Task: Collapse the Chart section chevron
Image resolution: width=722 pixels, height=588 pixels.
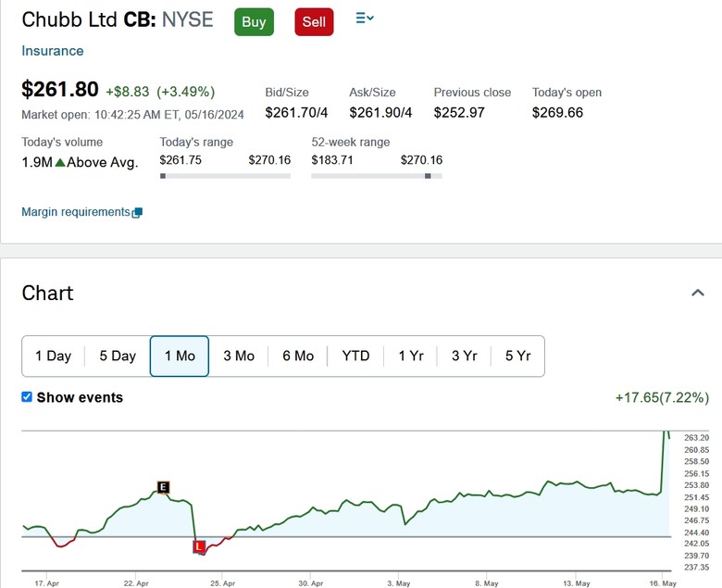Action: (698, 293)
